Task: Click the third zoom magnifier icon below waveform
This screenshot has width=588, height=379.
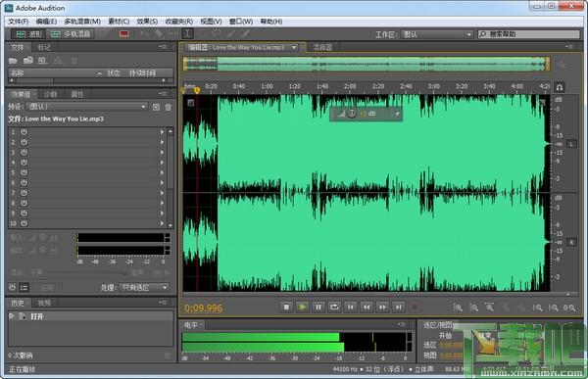Action: click(489, 308)
